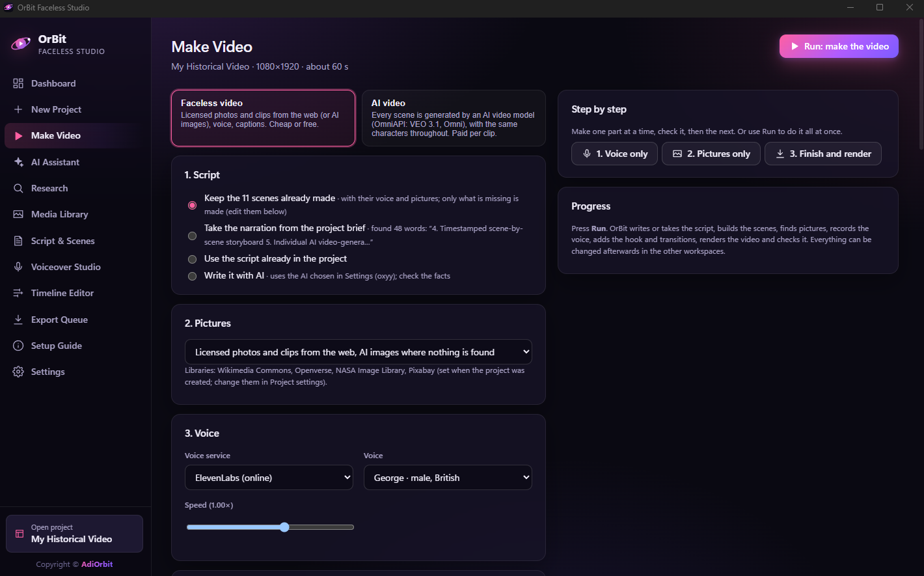The image size is (924, 576).
Task: Click the '2. Pictures' section heading
Action: coord(208,323)
